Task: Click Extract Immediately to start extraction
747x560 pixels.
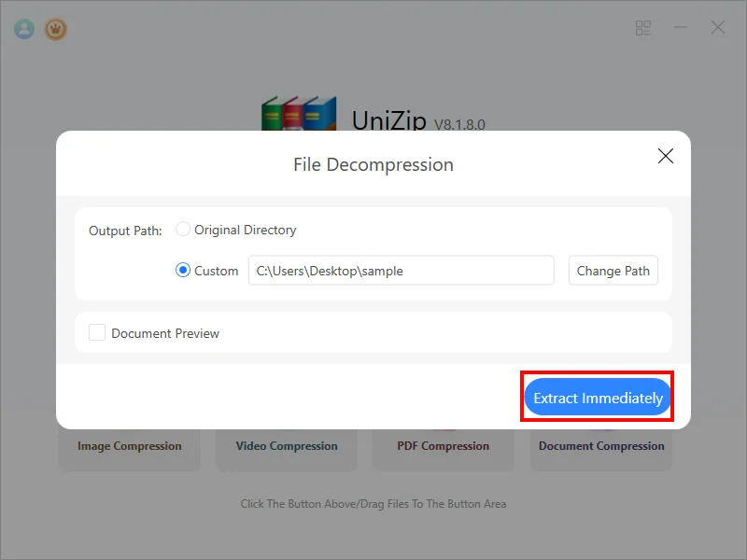Action: (598, 398)
